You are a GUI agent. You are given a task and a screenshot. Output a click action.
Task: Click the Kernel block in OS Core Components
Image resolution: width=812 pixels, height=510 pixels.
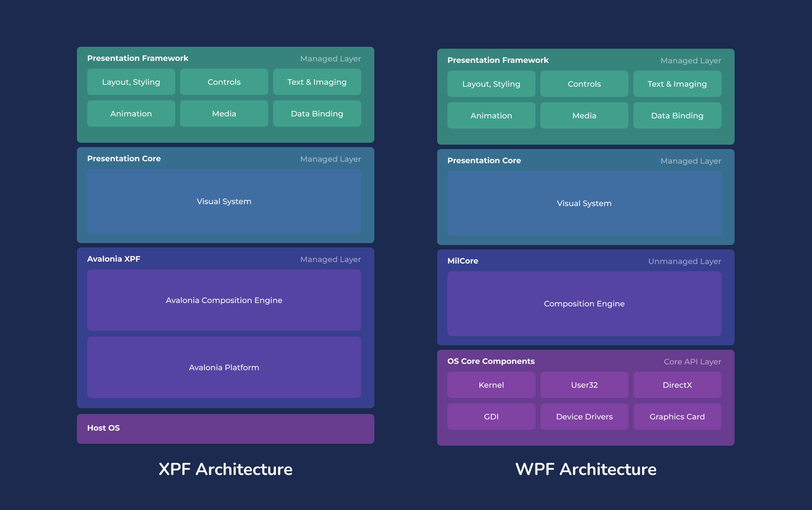pyautogui.click(x=491, y=385)
